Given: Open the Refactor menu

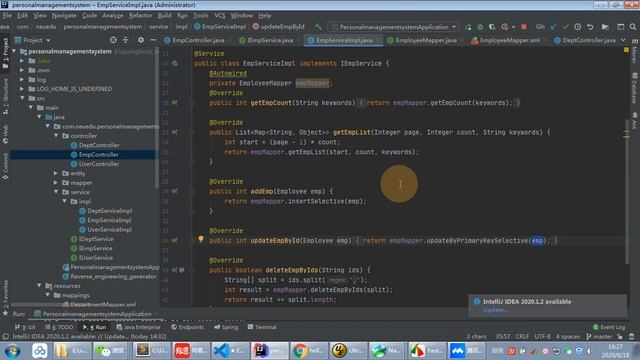Looking at the screenshot, I should [140, 16].
